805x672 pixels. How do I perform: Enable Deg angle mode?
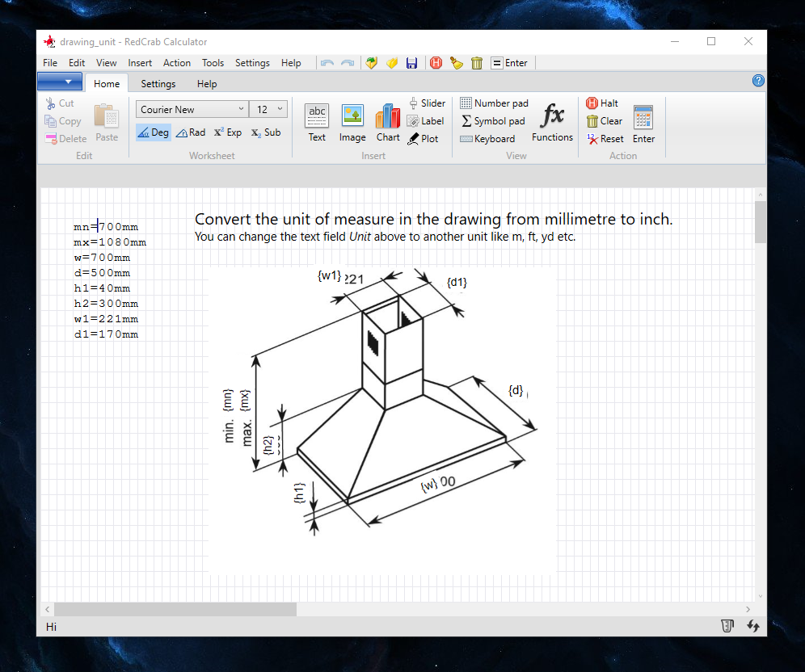click(x=153, y=132)
